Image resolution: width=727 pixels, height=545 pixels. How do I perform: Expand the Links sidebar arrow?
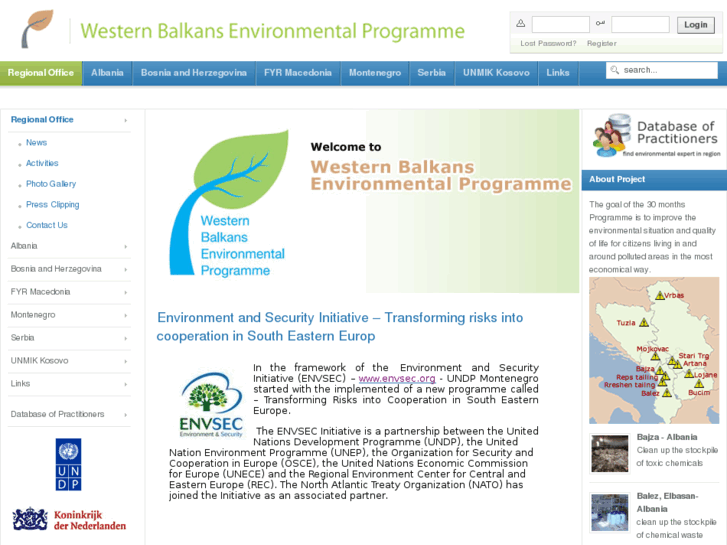pyautogui.click(x=126, y=385)
